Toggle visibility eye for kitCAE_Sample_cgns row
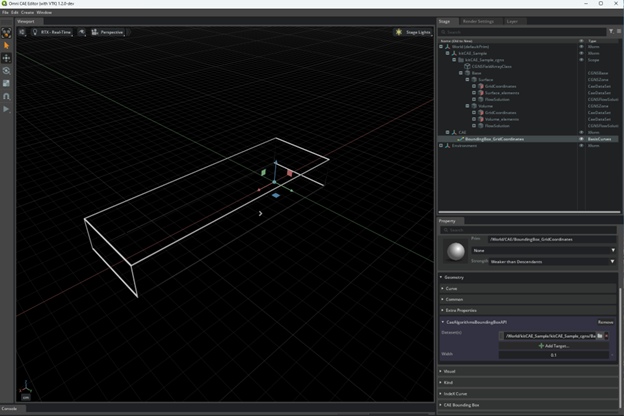 [x=581, y=60]
